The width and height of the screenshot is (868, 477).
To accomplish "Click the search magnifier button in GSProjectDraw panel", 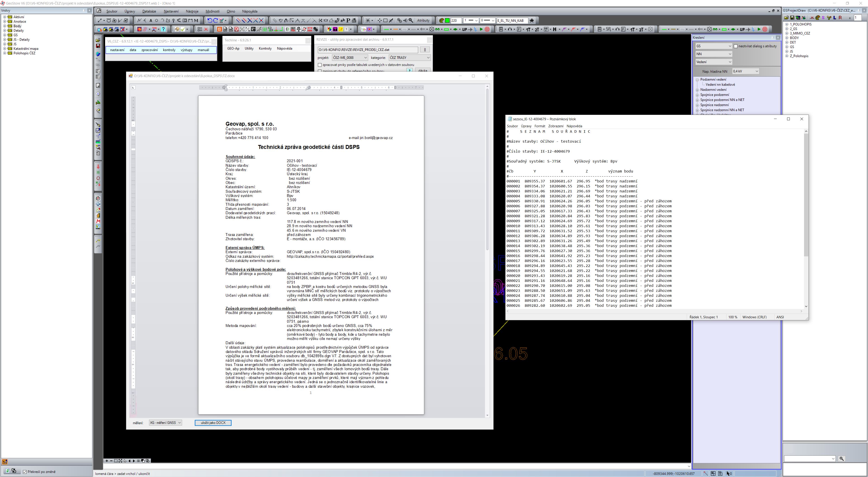I will click(x=841, y=458).
